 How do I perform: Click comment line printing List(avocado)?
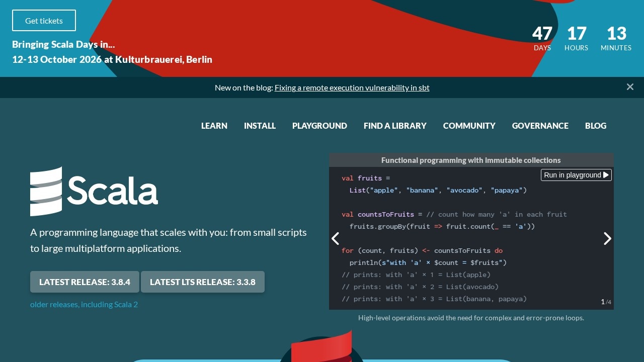click(x=420, y=287)
